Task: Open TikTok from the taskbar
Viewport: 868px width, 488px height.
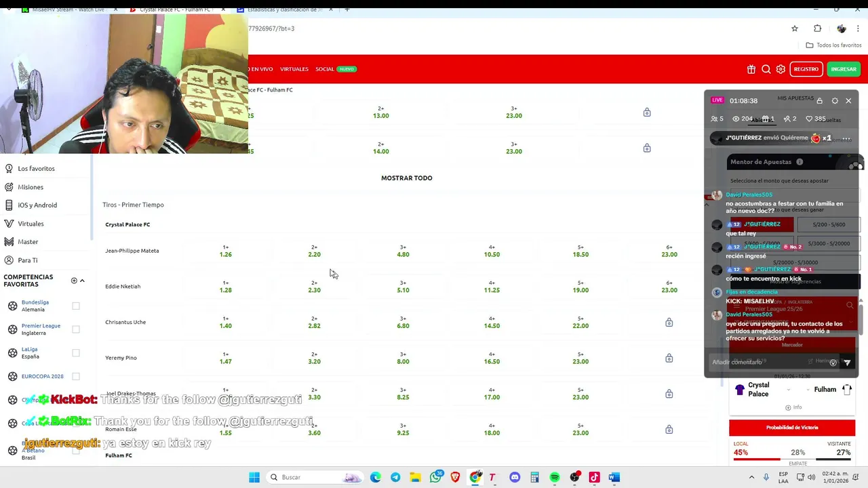Action: (x=594, y=477)
